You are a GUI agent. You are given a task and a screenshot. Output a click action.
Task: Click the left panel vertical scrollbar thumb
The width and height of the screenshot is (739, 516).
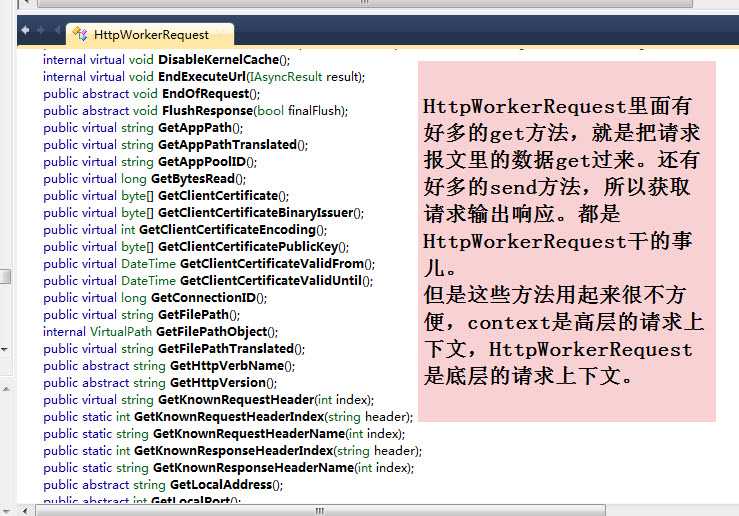5,276
